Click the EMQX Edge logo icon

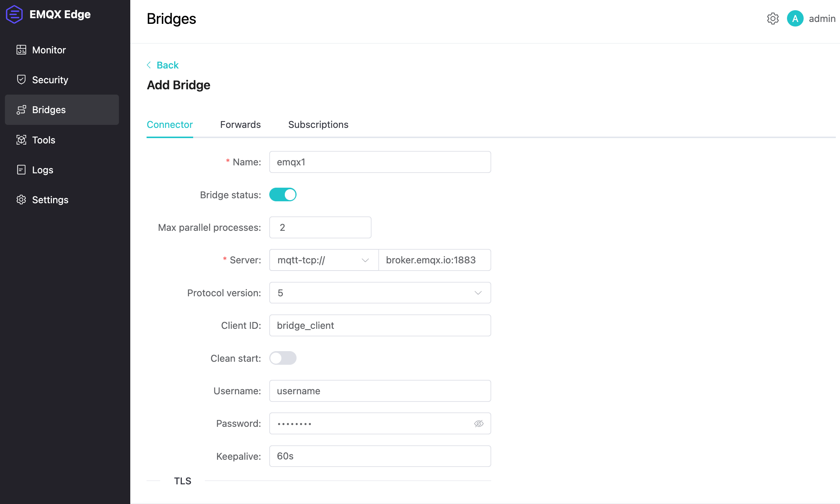(x=14, y=14)
